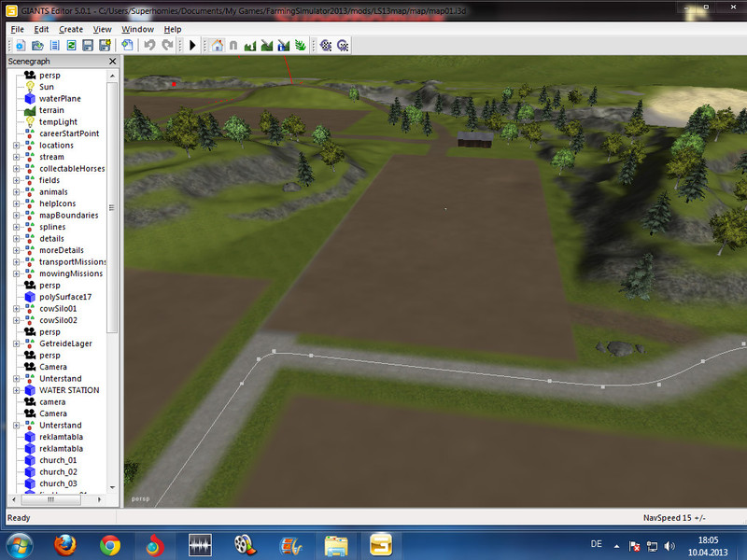Image resolution: width=747 pixels, height=560 pixels.
Task: Select waterPlane in the scenegraph
Action: coord(60,99)
